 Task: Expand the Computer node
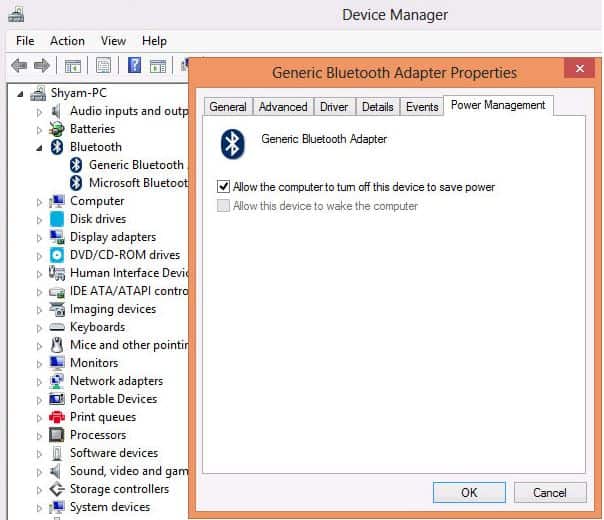point(39,202)
